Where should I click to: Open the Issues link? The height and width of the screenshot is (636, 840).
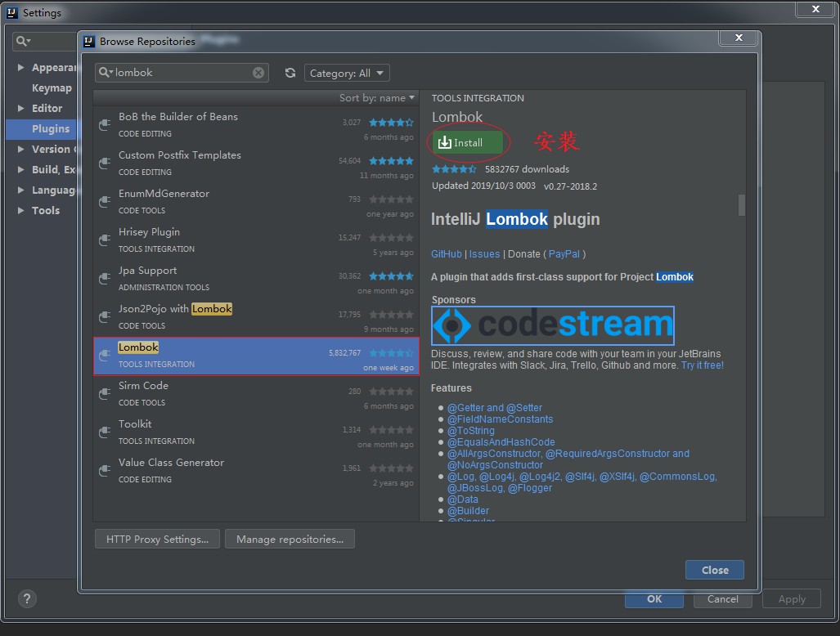click(484, 253)
